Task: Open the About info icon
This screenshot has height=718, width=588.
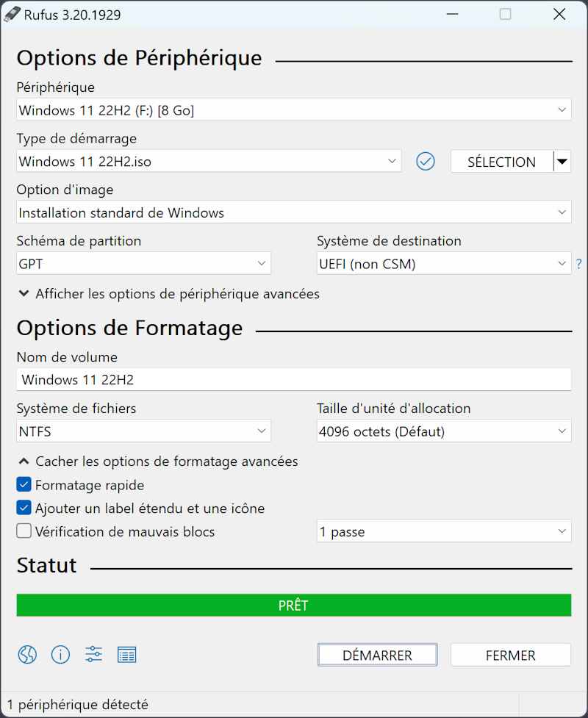Action: tap(60, 654)
